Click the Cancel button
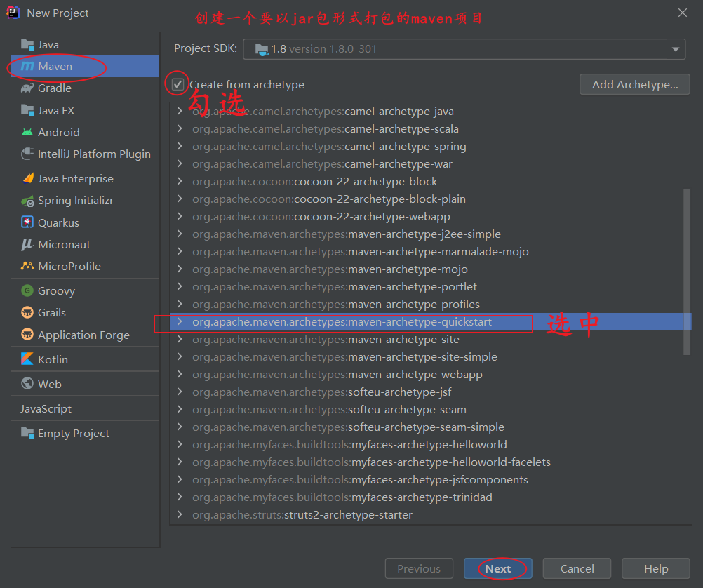703x588 pixels. tap(577, 569)
